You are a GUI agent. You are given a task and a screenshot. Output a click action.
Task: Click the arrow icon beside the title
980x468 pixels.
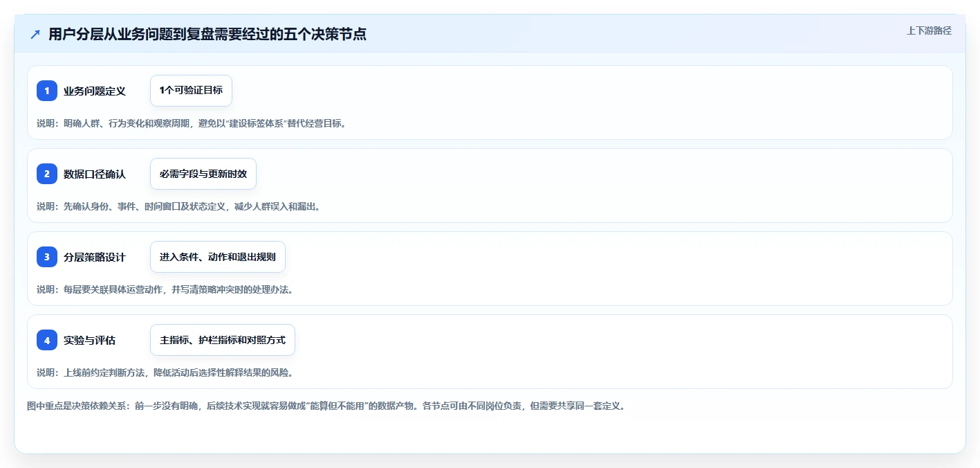click(x=35, y=35)
